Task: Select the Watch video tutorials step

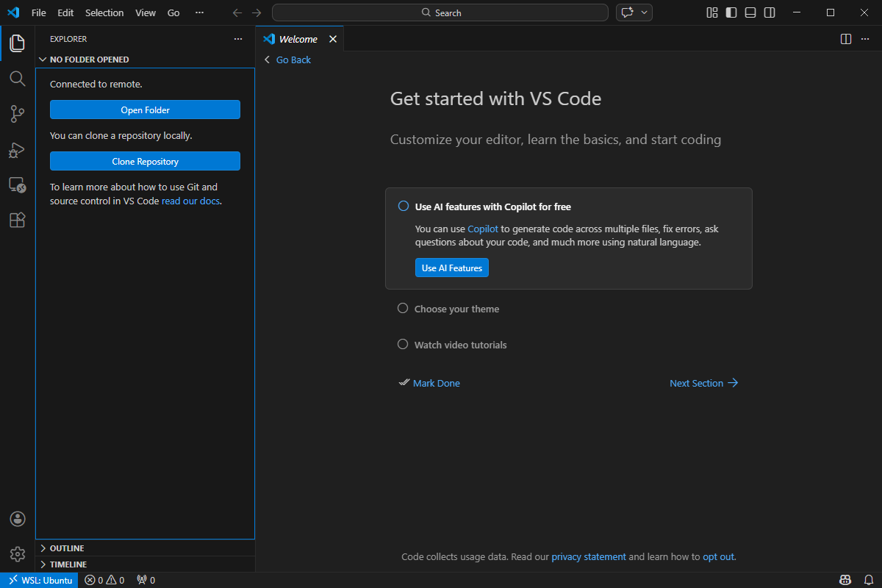Action: click(x=460, y=345)
